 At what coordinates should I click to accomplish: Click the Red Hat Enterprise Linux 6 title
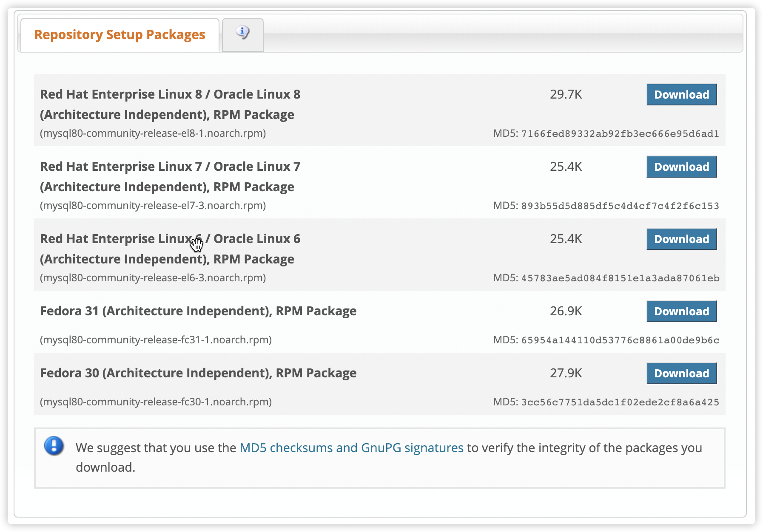coord(170,249)
